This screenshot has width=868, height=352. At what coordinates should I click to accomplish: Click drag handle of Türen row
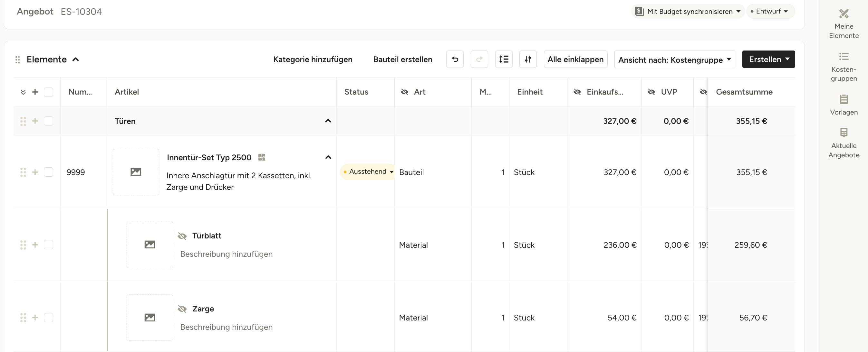23,121
